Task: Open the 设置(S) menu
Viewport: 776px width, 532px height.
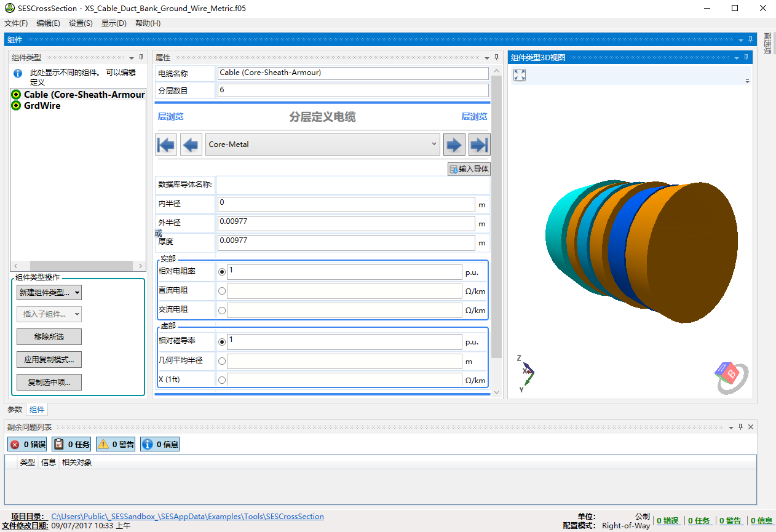Action: pos(81,23)
